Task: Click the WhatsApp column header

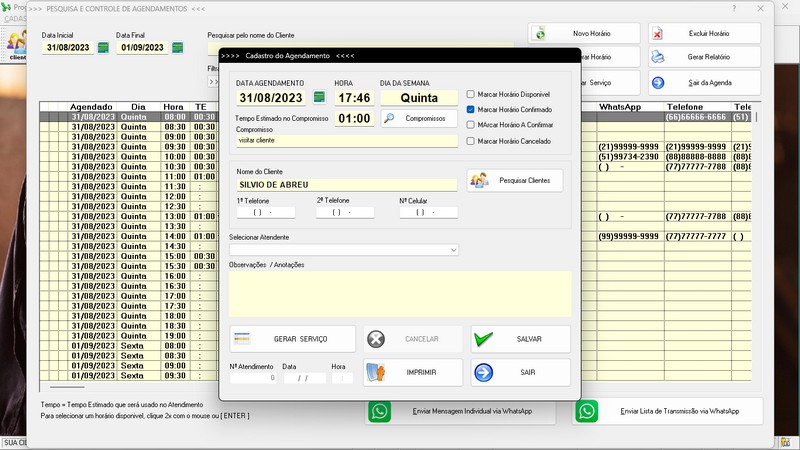Action: point(620,107)
